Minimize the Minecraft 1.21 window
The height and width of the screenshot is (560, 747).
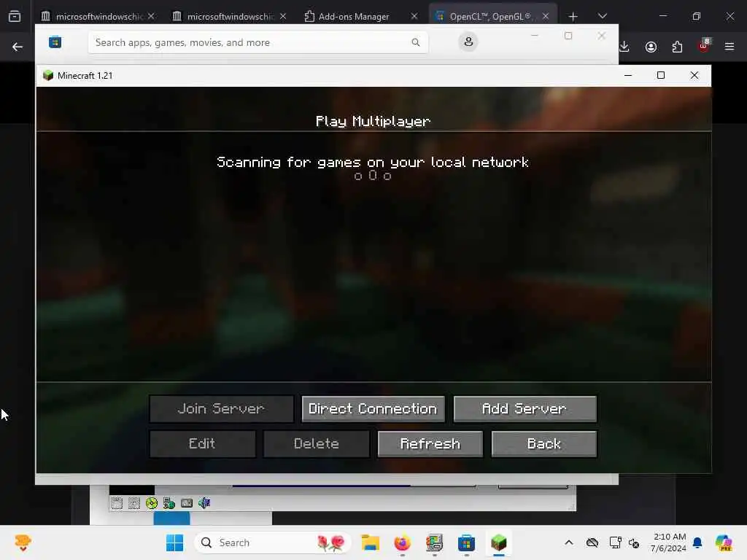click(x=628, y=75)
